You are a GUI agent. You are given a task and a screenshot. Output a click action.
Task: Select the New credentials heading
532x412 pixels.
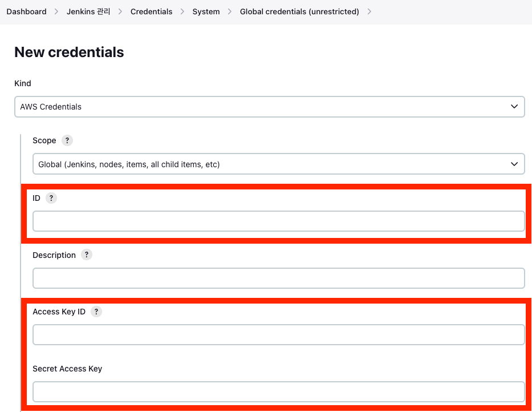[69, 52]
